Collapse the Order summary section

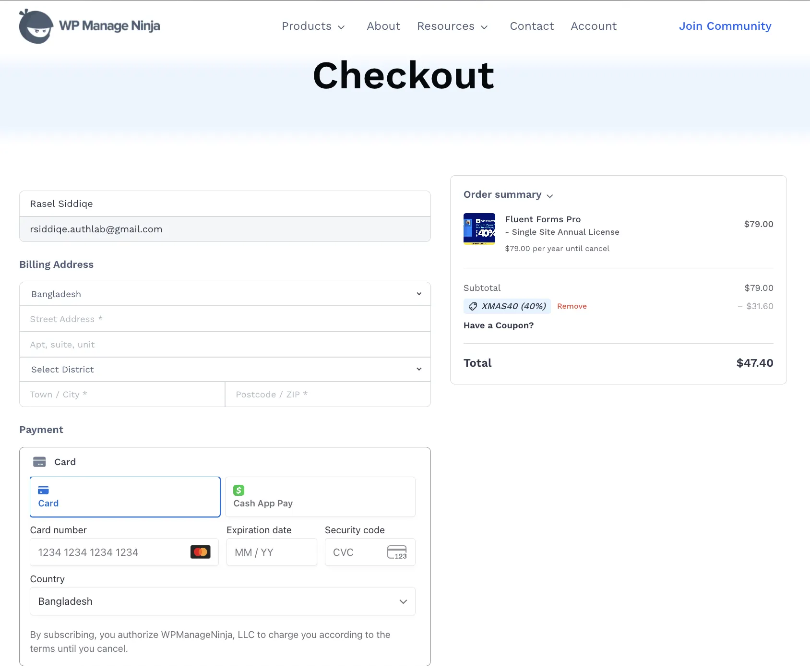(x=550, y=195)
